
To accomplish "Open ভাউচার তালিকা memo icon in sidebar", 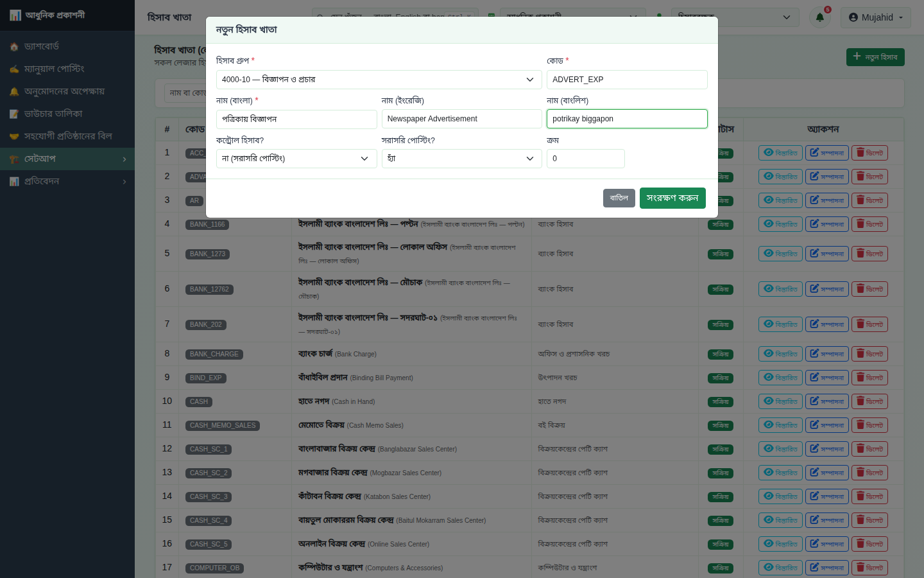I will point(14,114).
